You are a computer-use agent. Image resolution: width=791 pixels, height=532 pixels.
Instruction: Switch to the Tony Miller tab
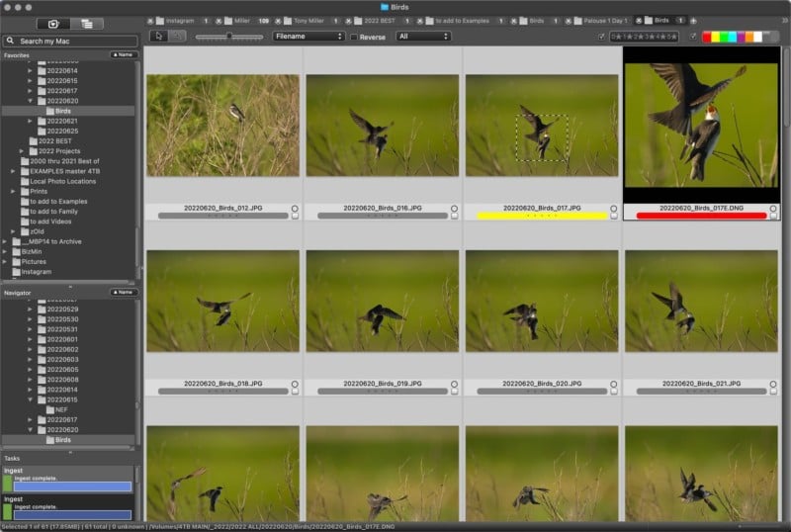[308, 21]
